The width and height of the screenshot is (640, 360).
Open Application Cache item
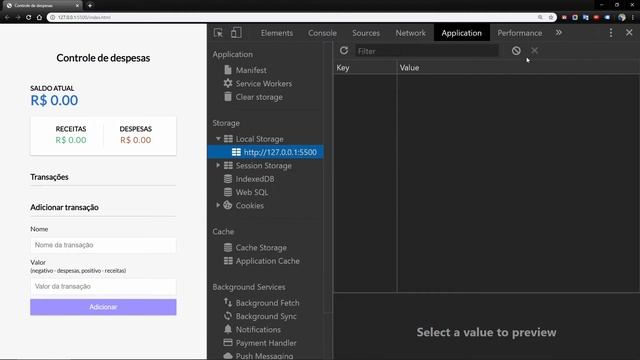[267, 261]
